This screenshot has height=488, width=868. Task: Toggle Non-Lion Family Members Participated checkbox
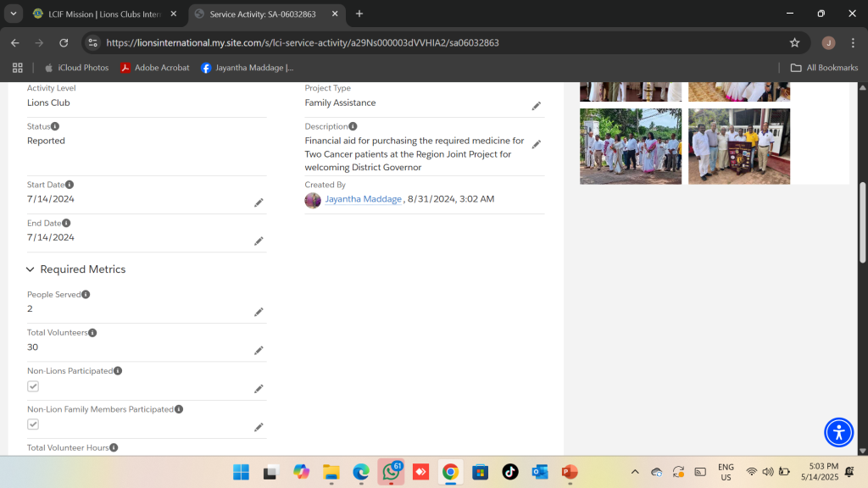tap(33, 424)
